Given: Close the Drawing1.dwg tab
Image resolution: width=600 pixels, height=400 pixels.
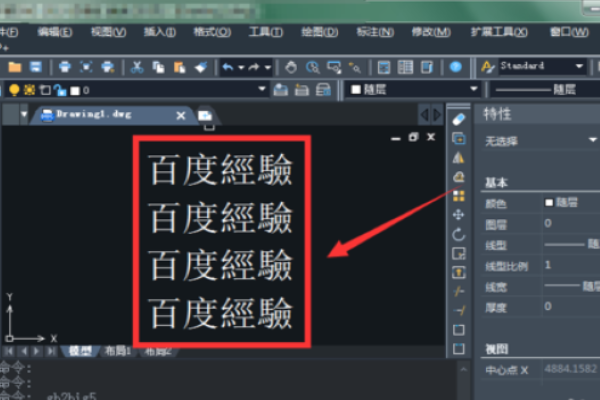Looking at the screenshot, I should (x=181, y=115).
